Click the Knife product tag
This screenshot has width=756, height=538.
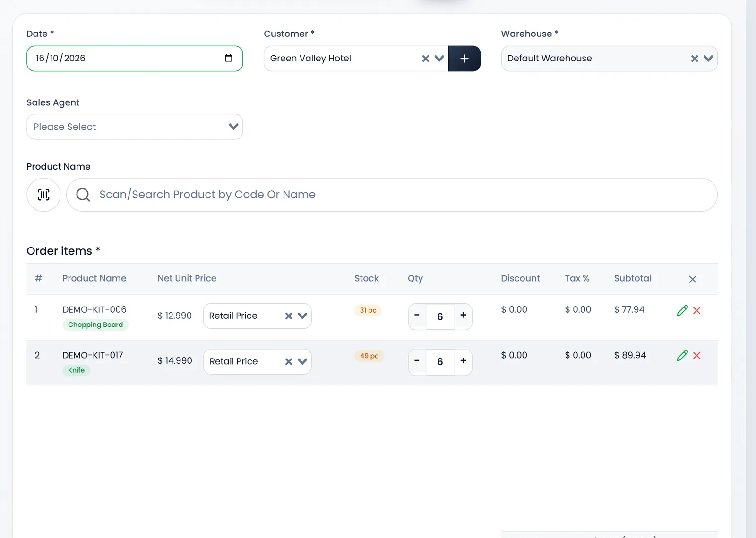coord(76,370)
